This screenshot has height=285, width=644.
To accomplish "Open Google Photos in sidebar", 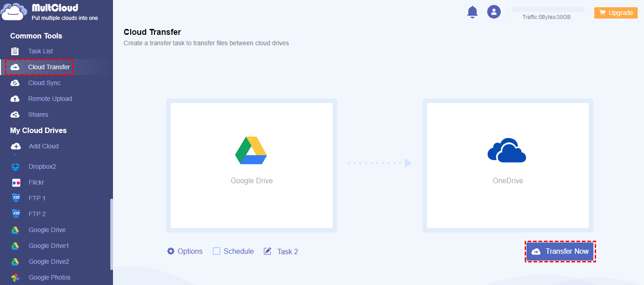I will [x=50, y=277].
